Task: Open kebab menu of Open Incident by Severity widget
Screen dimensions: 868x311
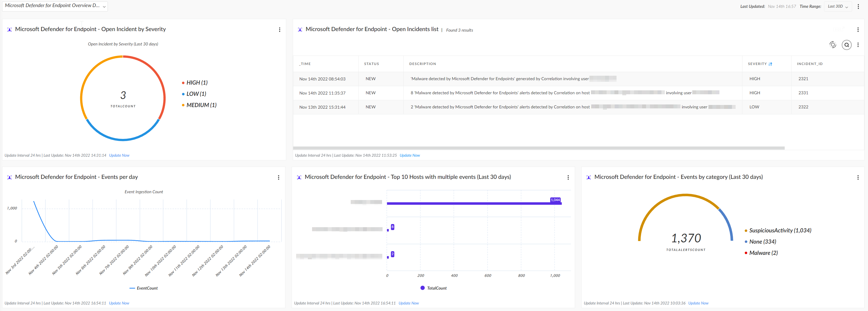Action: tap(279, 30)
